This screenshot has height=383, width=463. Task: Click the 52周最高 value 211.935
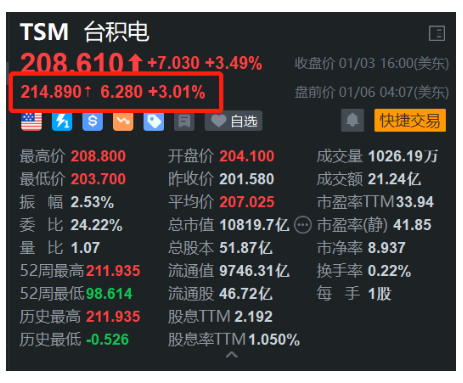point(113,271)
